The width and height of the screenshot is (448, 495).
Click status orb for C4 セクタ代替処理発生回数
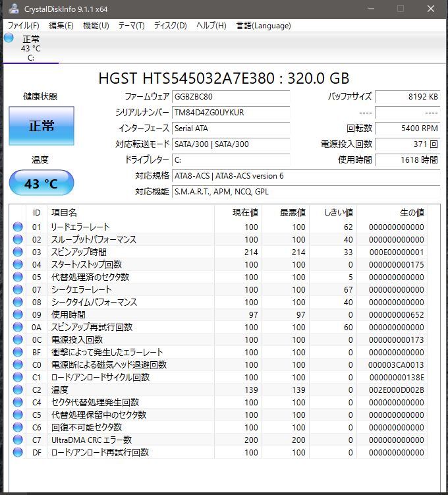point(18,402)
